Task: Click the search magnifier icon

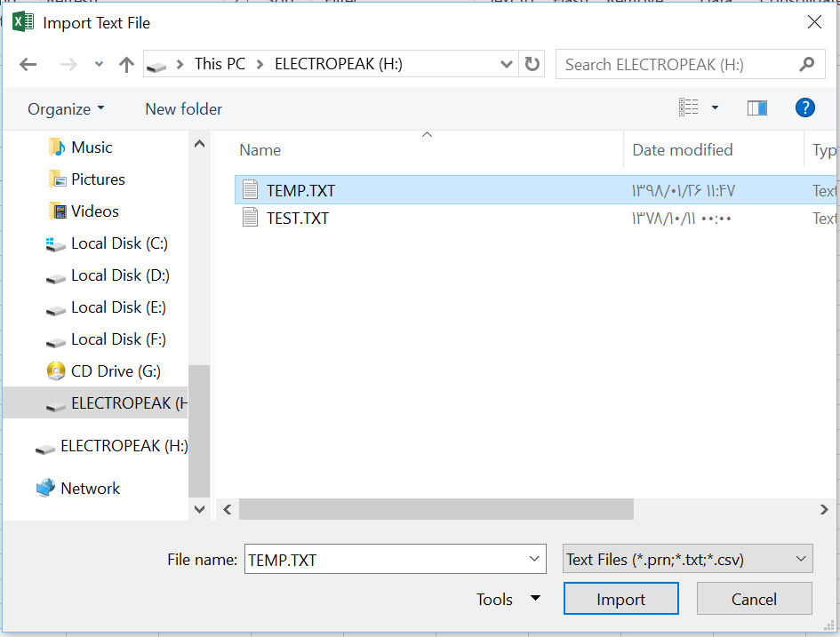Action: (x=806, y=64)
